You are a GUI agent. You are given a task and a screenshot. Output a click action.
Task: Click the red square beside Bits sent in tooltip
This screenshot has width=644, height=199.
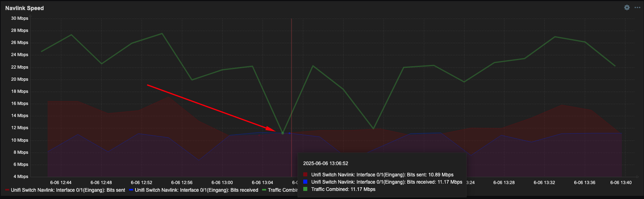[305, 175]
